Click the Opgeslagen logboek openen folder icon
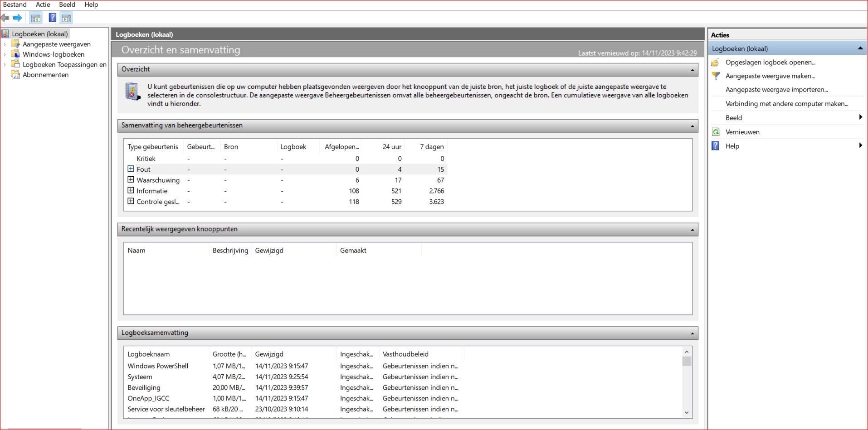The height and width of the screenshot is (430, 868). (x=716, y=63)
